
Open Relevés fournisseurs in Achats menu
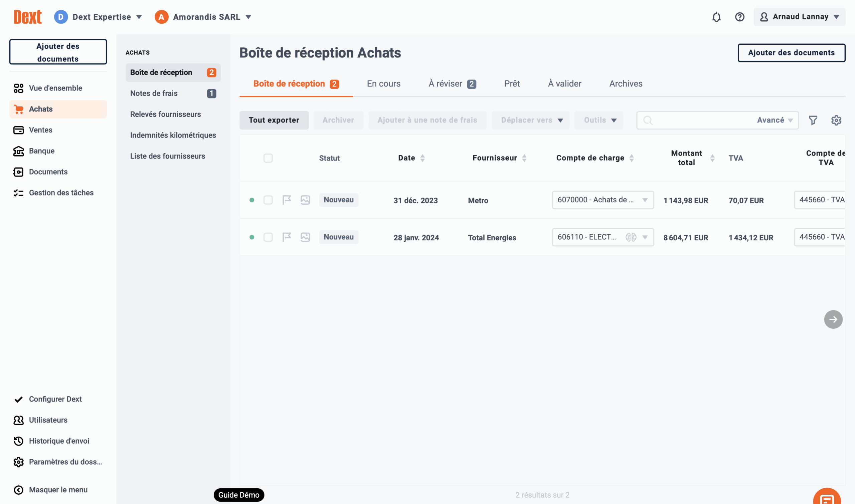coord(173,114)
